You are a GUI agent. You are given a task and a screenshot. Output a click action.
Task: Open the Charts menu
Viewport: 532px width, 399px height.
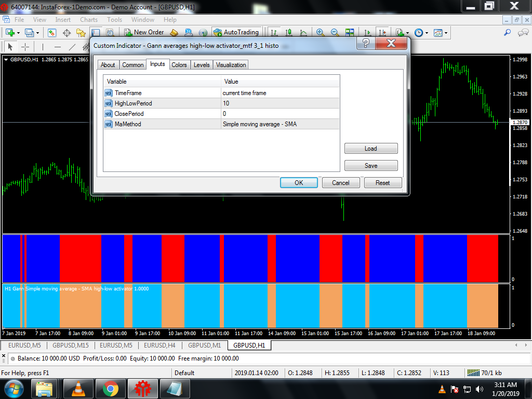click(89, 20)
